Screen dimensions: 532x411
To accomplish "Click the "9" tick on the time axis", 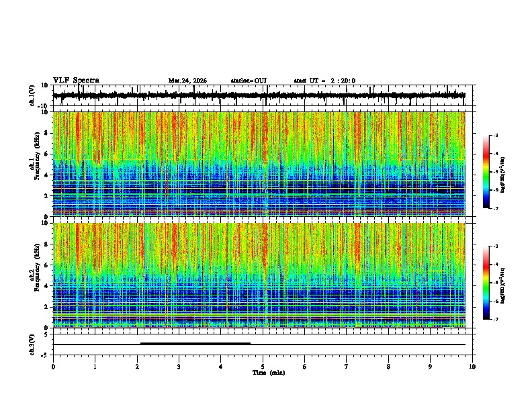I will [430, 367].
